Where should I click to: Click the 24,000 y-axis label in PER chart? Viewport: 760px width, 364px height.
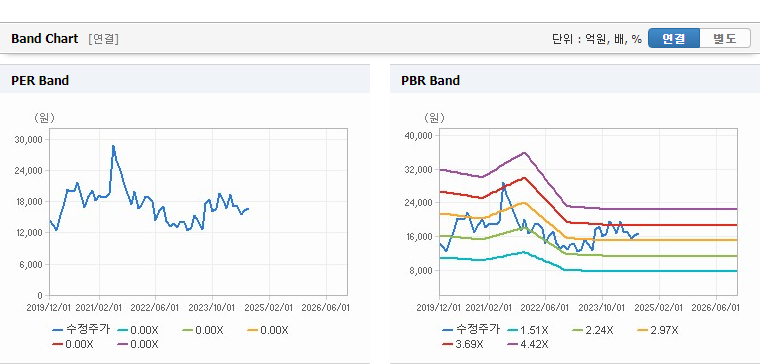coord(30,171)
